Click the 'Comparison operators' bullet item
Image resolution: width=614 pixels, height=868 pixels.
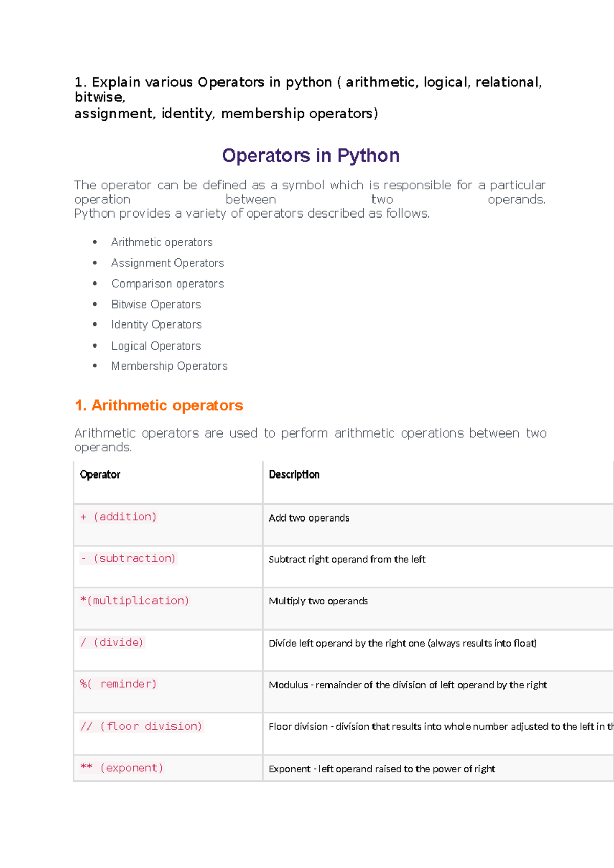point(167,284)
